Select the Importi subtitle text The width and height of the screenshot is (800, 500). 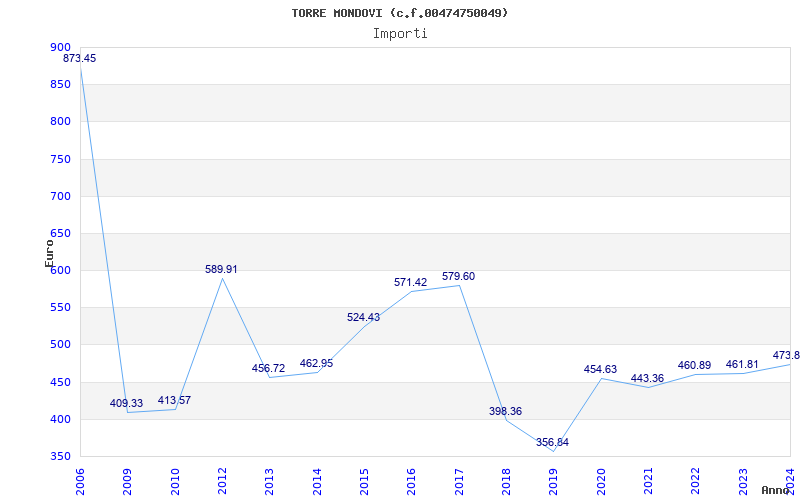coord(400,34)
